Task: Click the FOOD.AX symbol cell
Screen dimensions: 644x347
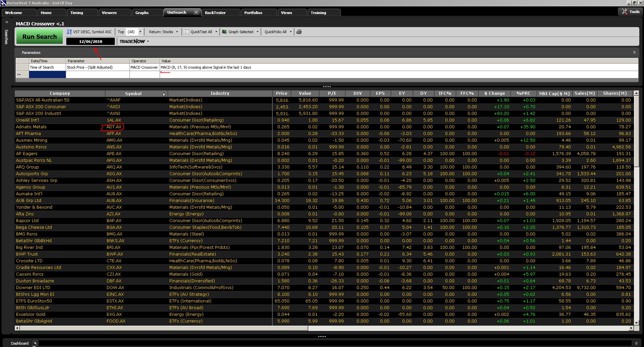Action: tap(116, 321)
